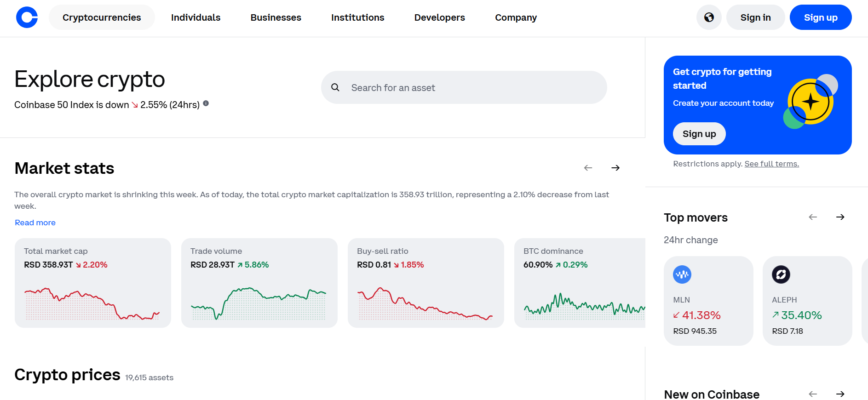Screen dimensions: 868x400
Task: Click the Top movers previous arrow
Action: [x=813, y=217]
